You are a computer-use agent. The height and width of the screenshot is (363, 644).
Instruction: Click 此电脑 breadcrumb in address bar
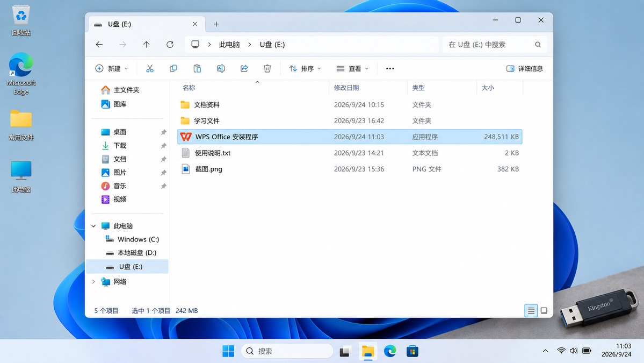click(229, 45)
